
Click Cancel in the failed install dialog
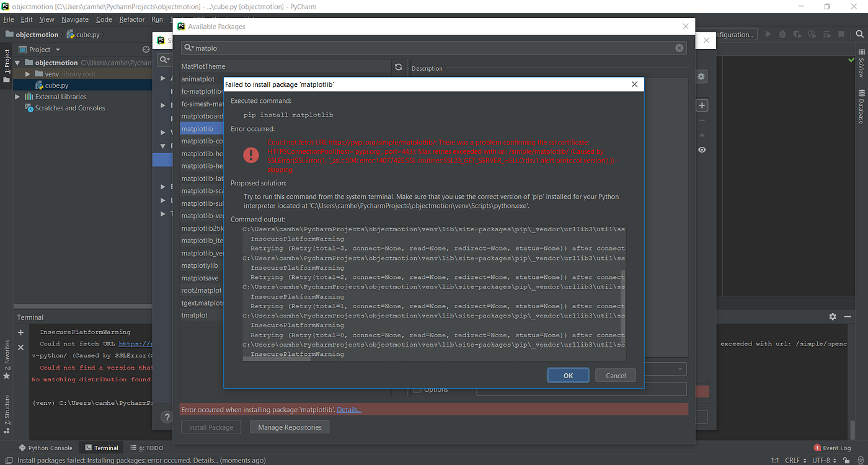coord(616,375)
